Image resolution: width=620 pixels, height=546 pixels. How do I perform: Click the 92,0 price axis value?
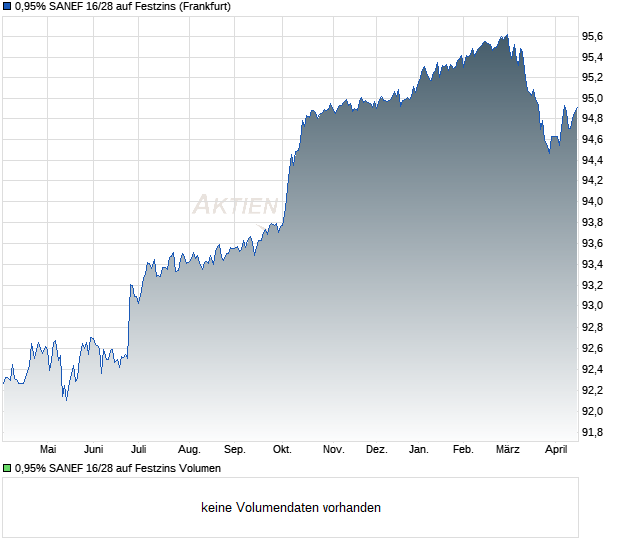(592, 411)
